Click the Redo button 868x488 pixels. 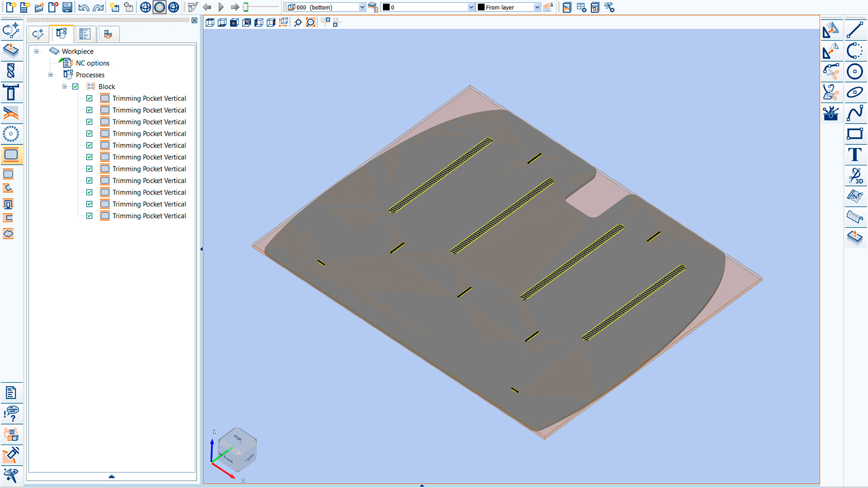point(98,7)
